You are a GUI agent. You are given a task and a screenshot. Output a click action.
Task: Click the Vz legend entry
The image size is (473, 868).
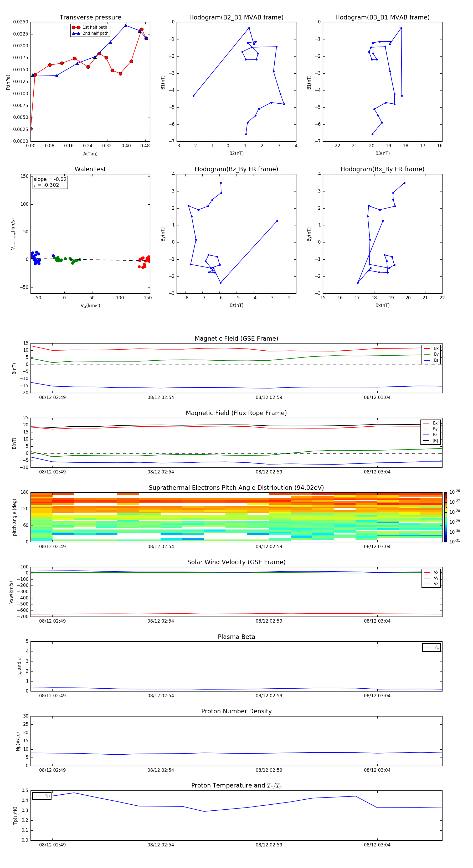(431, 584)
